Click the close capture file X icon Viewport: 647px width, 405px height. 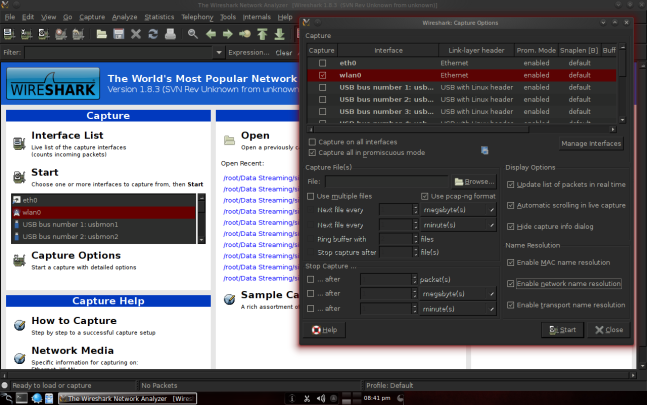(136, 34)
